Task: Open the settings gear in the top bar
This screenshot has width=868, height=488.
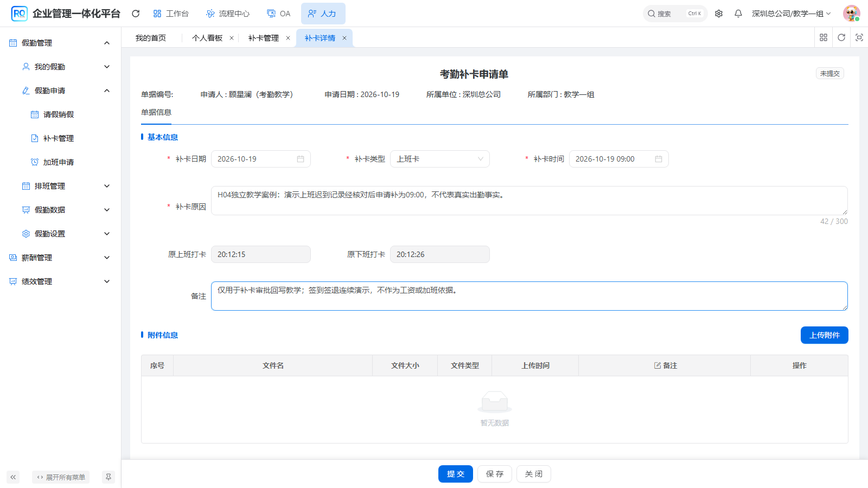Action: click(x=719, y=14)
